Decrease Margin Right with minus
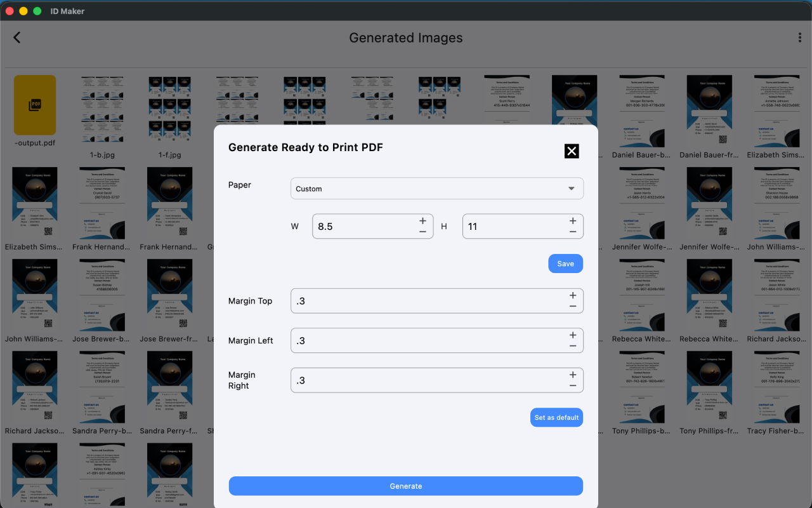Screen dimensions: 812x508 tap(573, 385)
